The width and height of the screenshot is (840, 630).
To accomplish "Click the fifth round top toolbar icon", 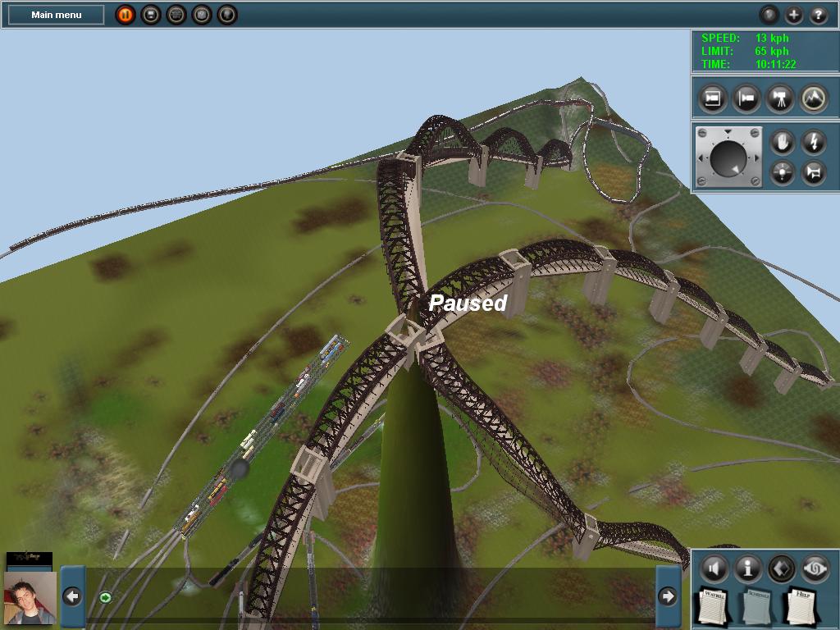I will pyautogui.click(x=227, y=15).
